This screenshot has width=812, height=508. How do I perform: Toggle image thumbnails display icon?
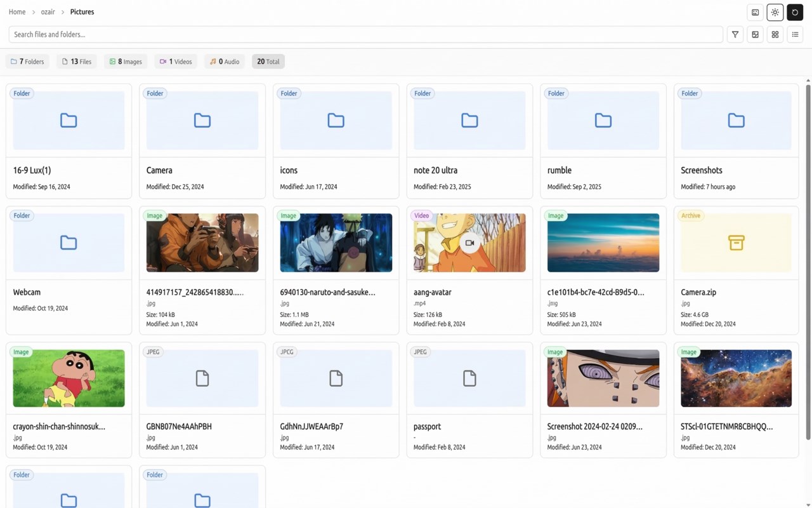tap(754, 34)
